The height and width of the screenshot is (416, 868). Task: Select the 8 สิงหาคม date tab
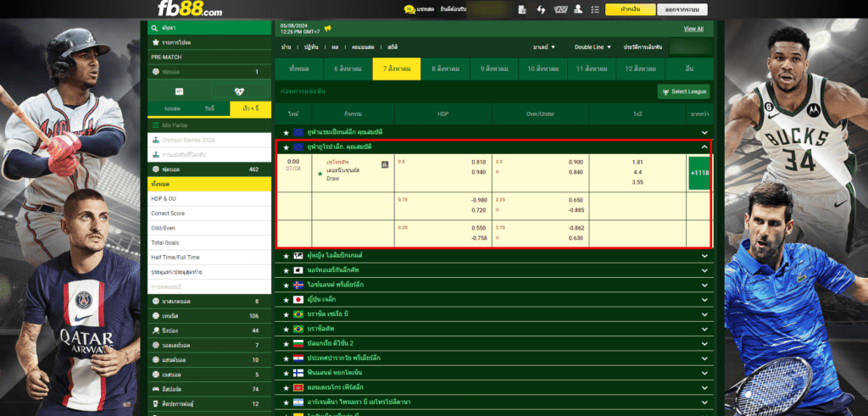click(x=446, y=69)
